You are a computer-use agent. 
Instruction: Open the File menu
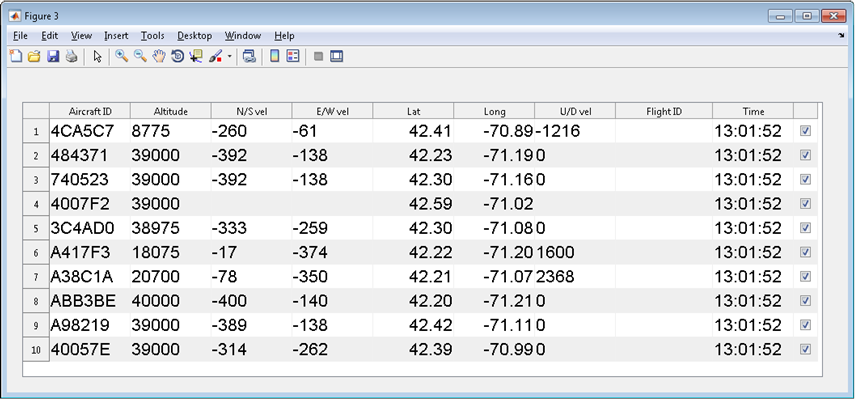click(20, 36)
